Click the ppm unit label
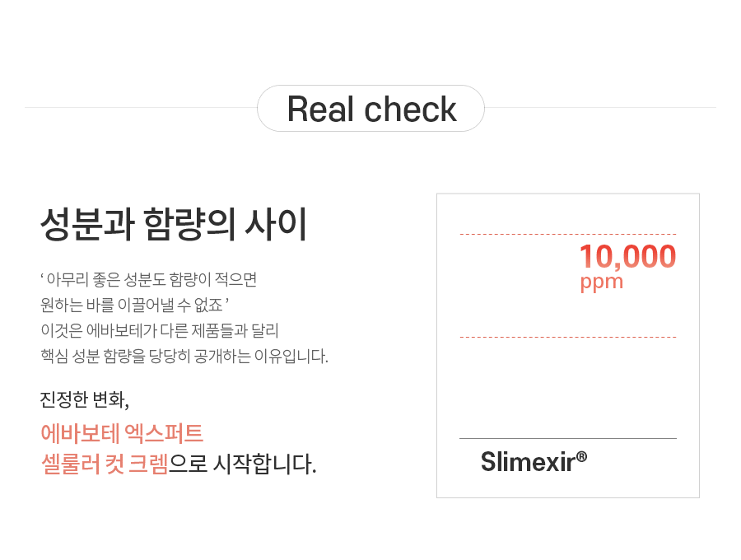Viewport: 741px width, 560px height. coord(602,282)
